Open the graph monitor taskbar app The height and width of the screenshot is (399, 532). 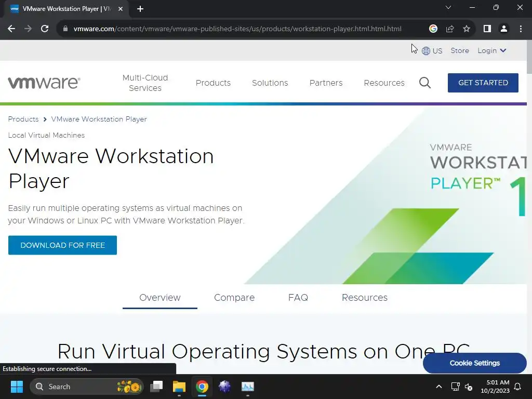[248, 387]
